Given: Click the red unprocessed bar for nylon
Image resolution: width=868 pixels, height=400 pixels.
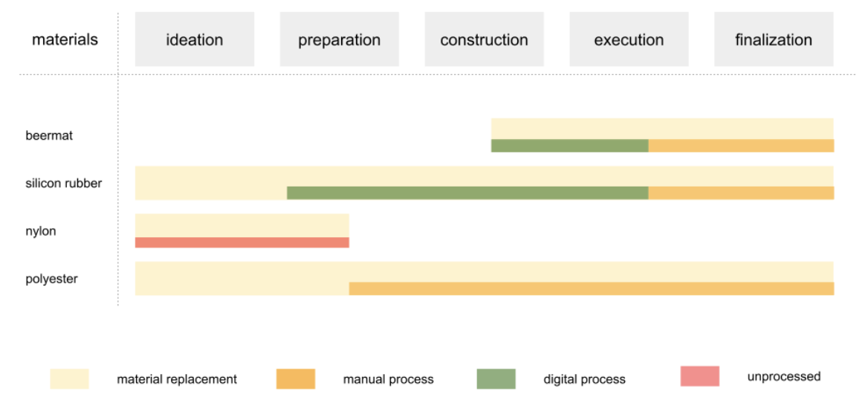Looking at the screenshot, I should coord(242,242).
